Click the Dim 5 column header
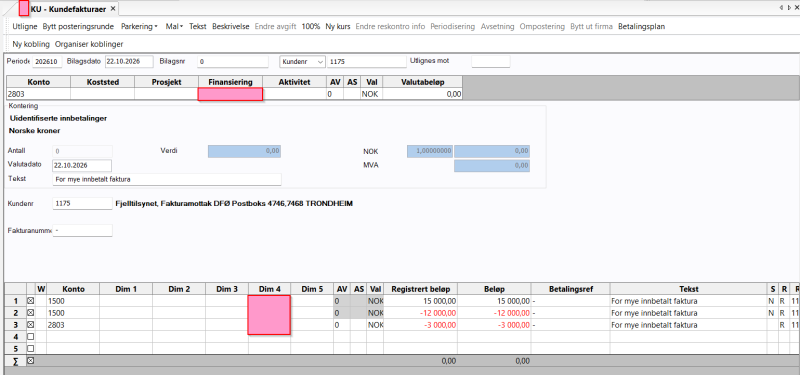The width and height of the screenshot is (800, 375). [312, 289]
